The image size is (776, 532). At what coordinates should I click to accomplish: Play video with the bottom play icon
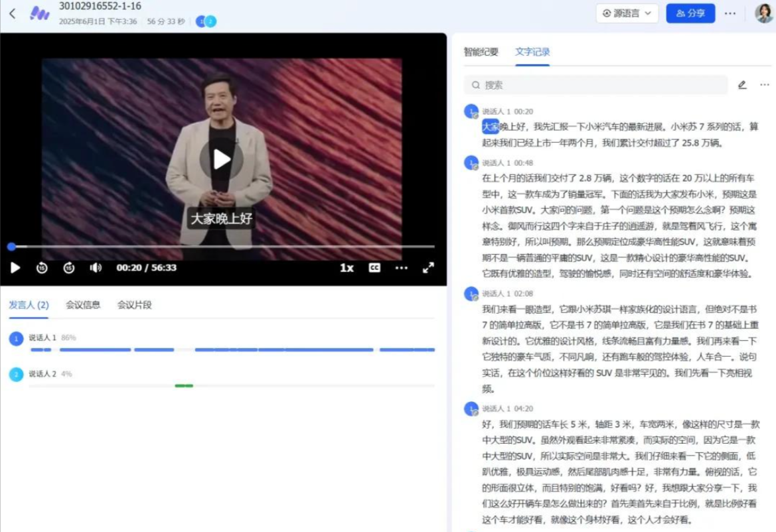15,267
